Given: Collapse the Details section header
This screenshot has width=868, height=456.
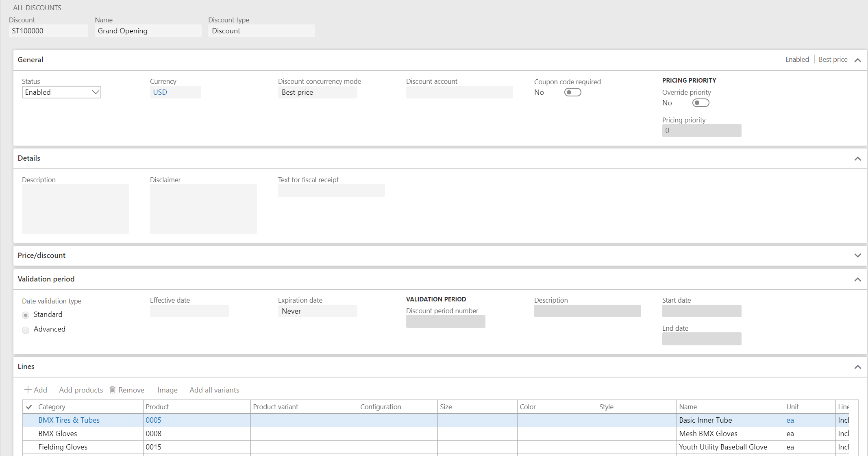Looking at the screenshot, I should click(858, 158).
